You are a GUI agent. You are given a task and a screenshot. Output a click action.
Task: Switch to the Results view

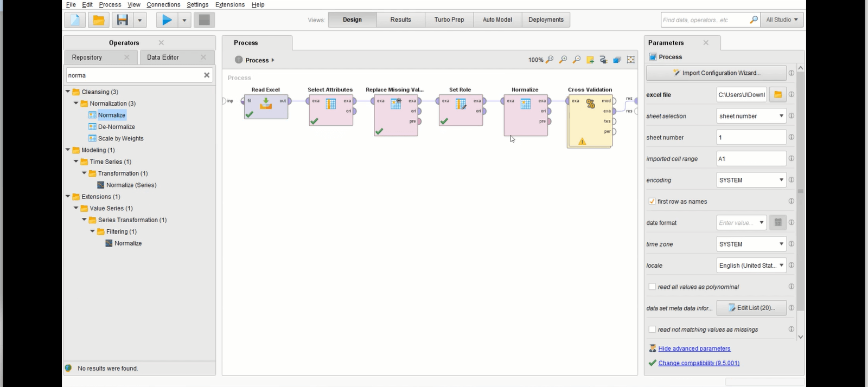[400, 20]
